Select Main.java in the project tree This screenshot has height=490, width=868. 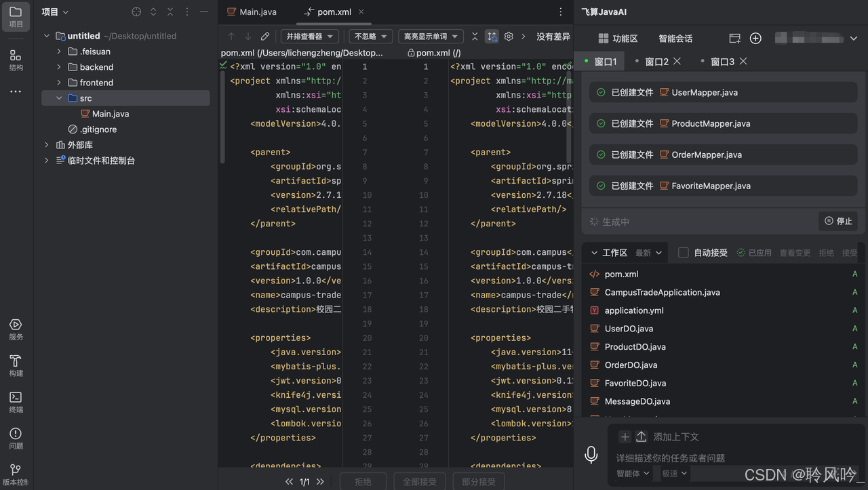111,114
